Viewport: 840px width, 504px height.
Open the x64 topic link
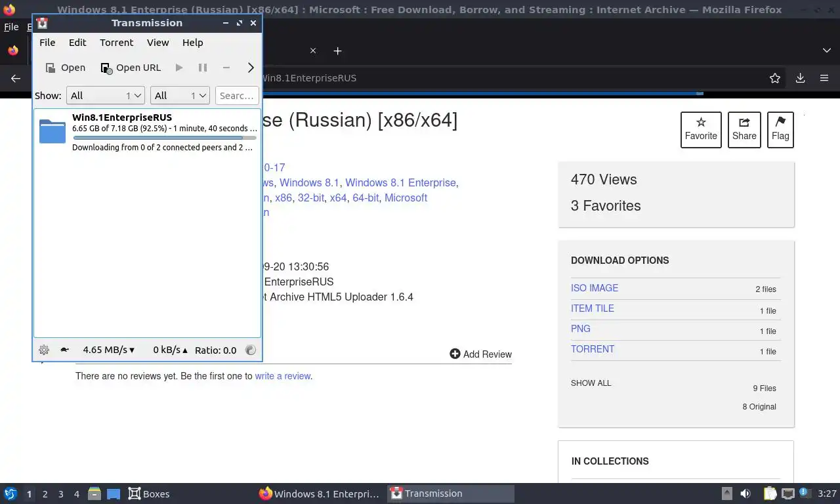pyautogui.click(x=338, y=198)
